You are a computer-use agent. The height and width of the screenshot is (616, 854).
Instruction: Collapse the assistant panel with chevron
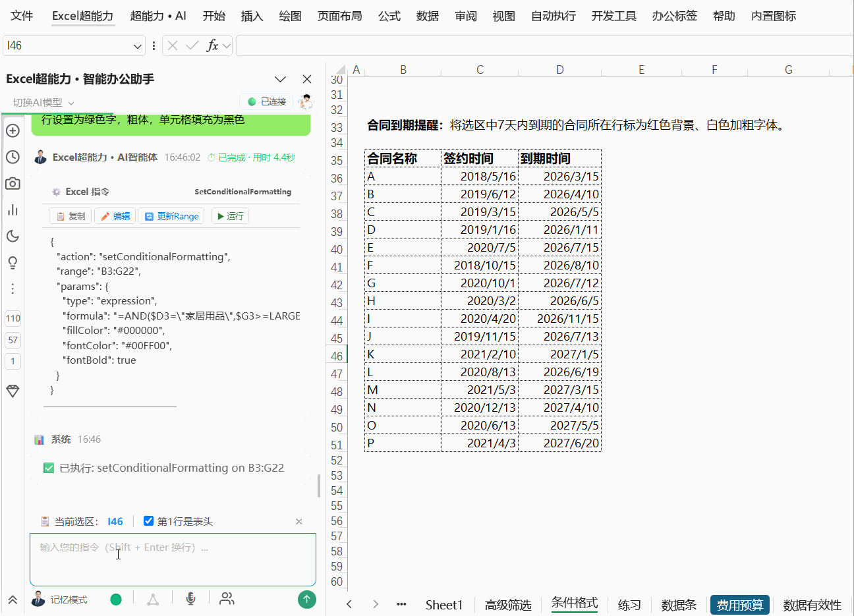pos(280,79)
